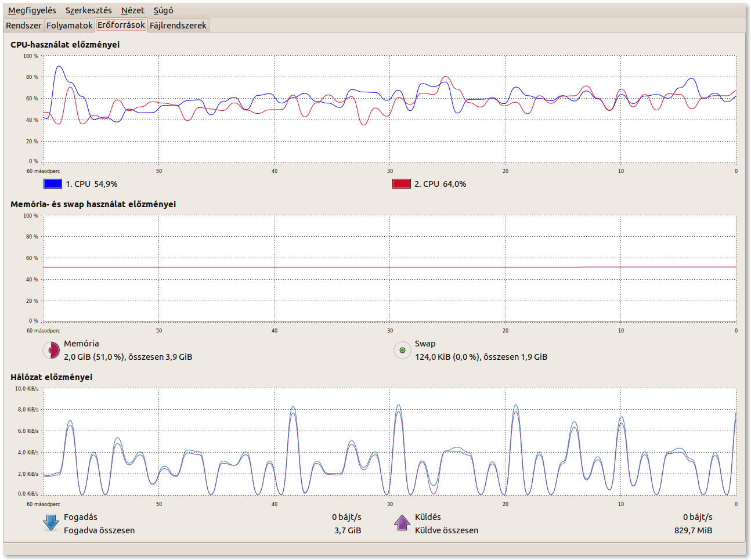Image resolution: width=751 pixels, height=560 pixels.
Task: Open the Szerkesztés menu
Action: coord(88,10)
